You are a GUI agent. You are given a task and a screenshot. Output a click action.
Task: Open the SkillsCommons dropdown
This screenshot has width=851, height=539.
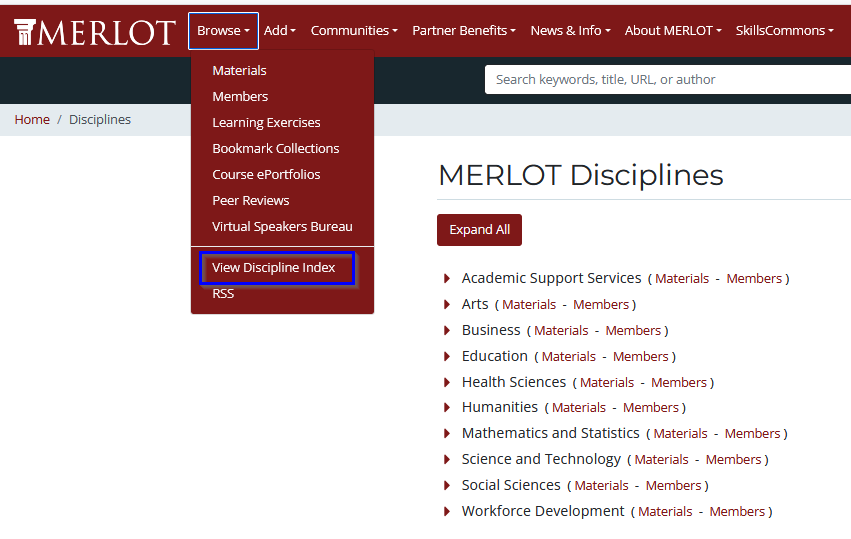[784, 31]
